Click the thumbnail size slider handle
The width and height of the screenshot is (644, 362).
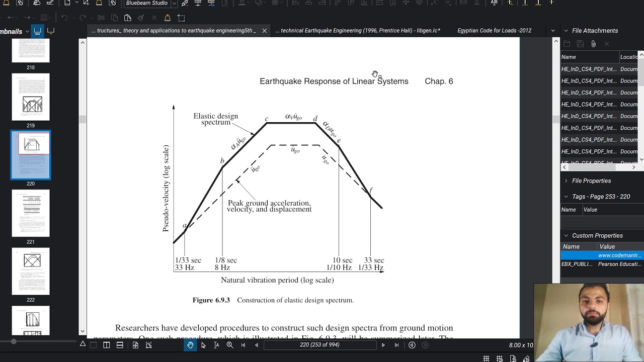pos(14,341)
